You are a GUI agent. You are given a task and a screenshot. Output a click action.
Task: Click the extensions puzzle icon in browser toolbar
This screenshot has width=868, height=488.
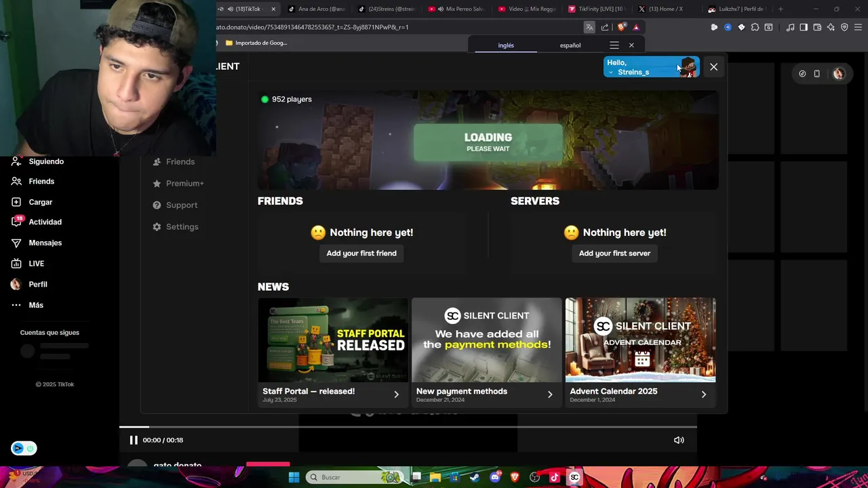(755, 27)
